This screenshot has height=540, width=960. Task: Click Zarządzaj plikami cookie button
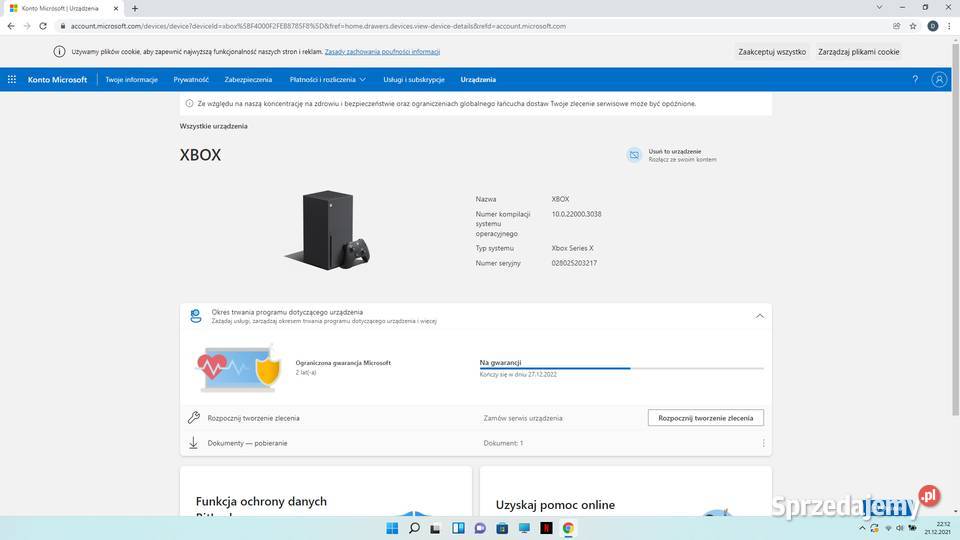858,52
